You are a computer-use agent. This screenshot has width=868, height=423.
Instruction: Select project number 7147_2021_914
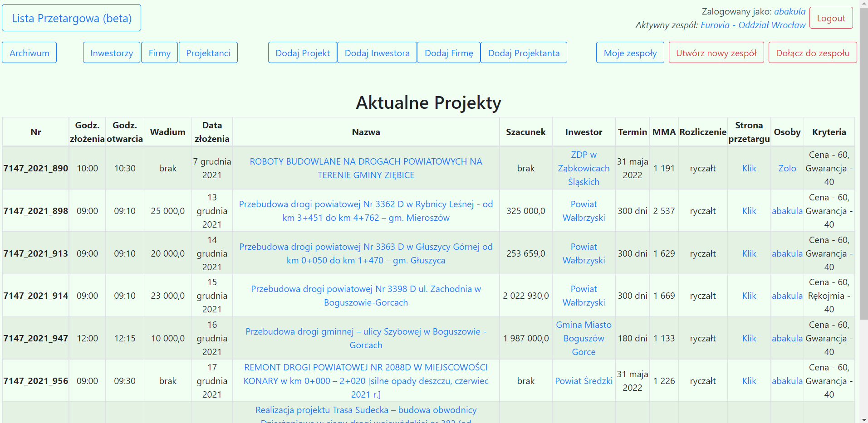click(35, 296)
